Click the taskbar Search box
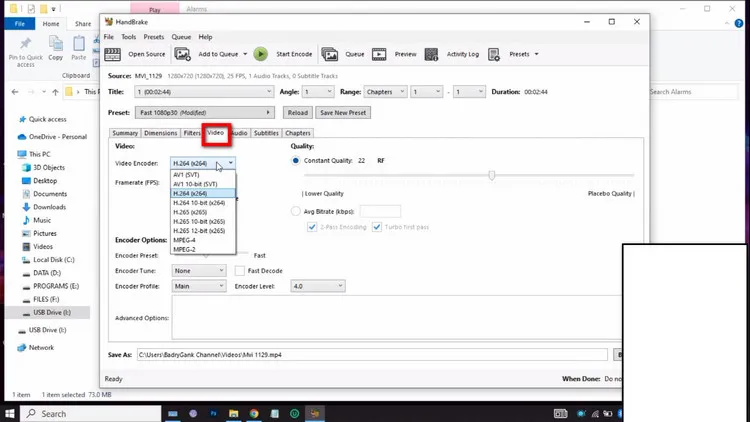 pyautogui.click(x=91, y=414)
